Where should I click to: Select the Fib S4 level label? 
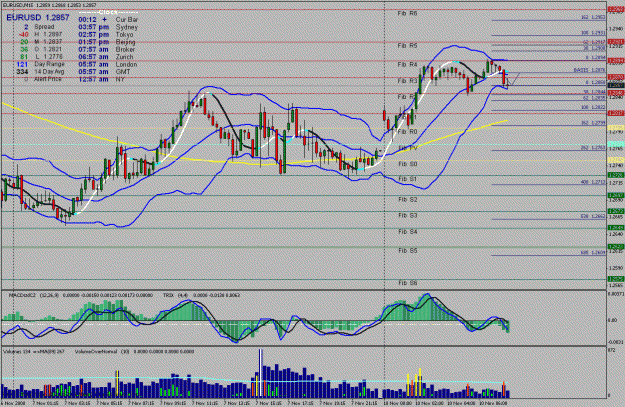coord(407,232)
